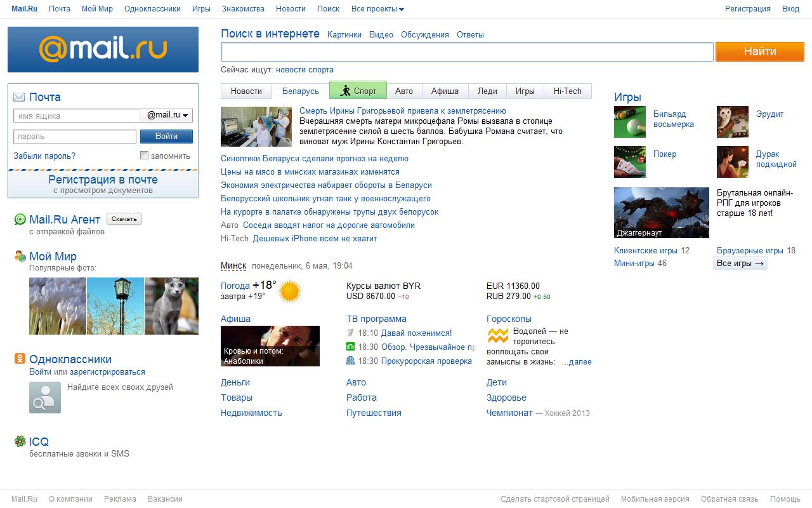Switch to the Авто tab
The width and height of the screenshot is (812, 508).
(404, 91)
